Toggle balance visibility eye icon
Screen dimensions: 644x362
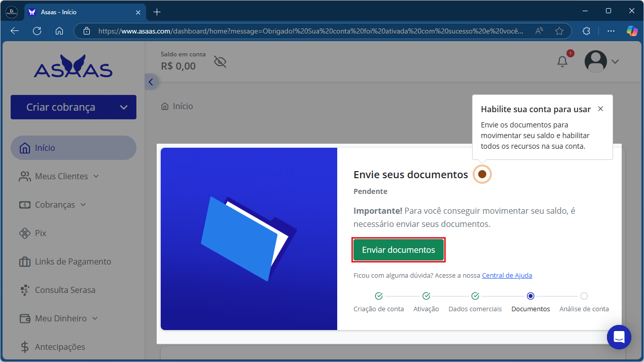click(220, 62)
